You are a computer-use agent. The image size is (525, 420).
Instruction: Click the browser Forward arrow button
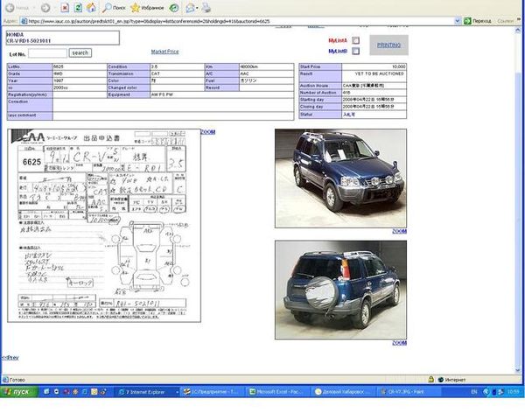click(45, 8)
